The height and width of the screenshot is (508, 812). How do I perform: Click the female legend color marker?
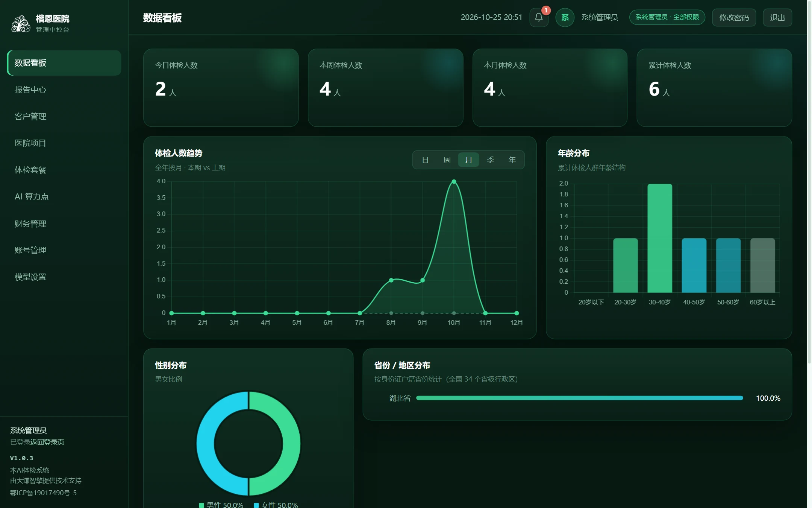(x=256, y=505)
